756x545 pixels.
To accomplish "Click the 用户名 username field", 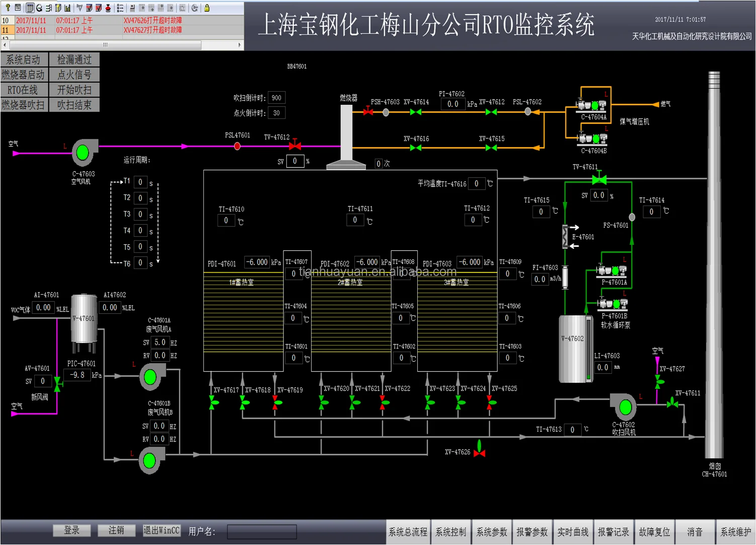I will coord(262,531).
